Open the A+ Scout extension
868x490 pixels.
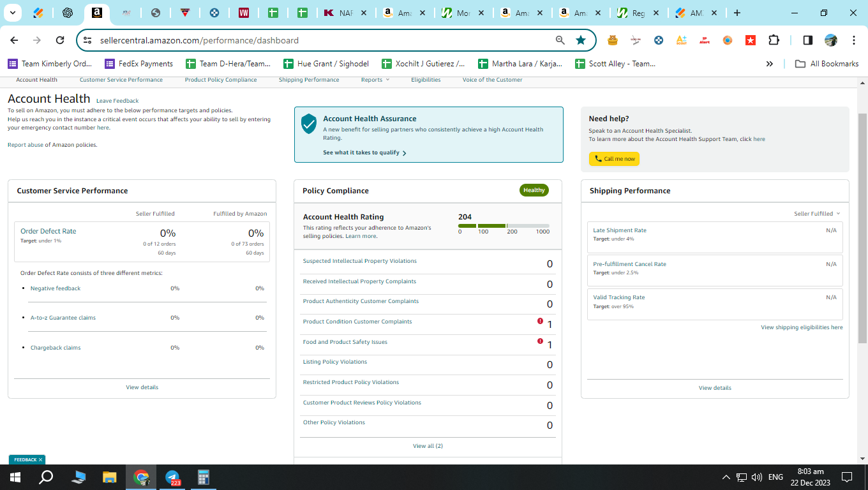682,40
